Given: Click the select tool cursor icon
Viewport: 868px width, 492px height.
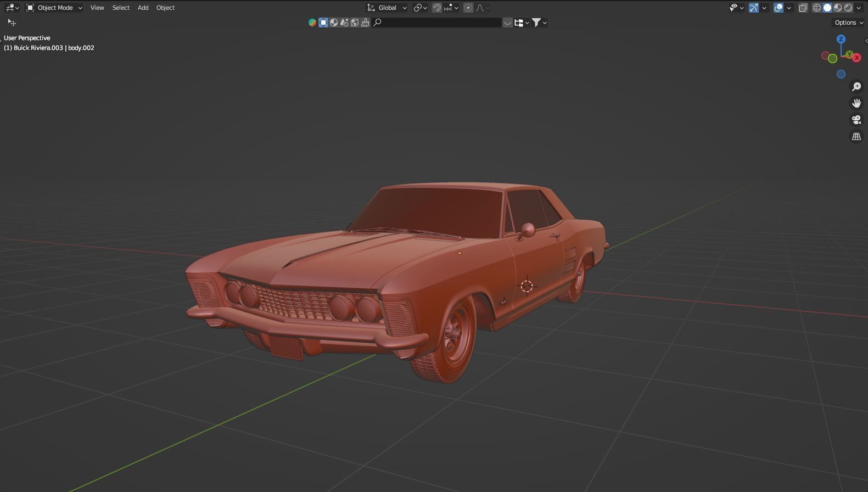Looking at the screenshot, I should pos(12,23).
